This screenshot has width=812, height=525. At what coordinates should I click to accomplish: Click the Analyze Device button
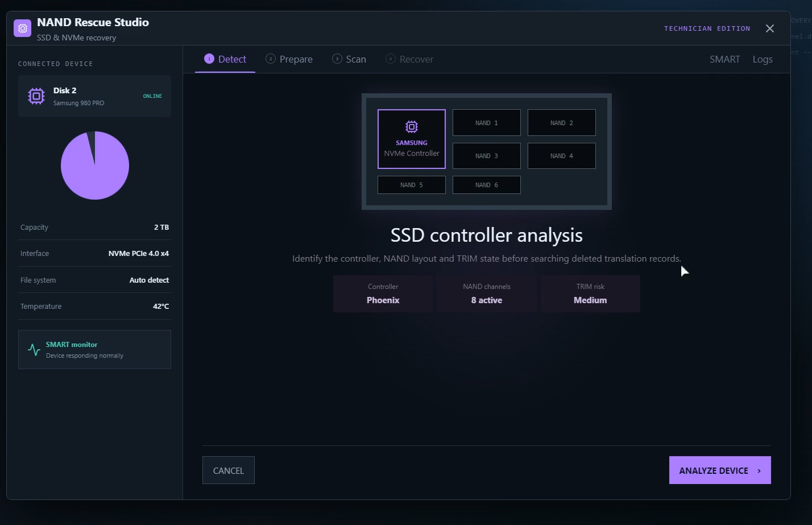pyautogui.click(x=720, y=470)
